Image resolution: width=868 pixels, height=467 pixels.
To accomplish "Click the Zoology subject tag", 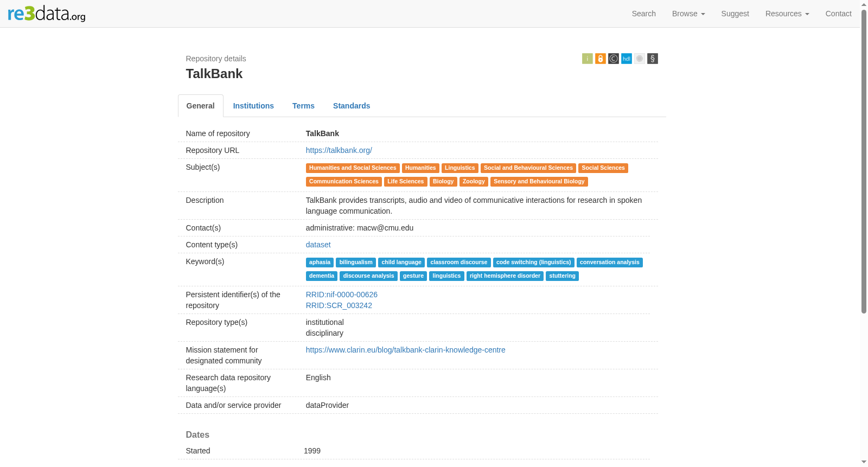I will [x=474, y=182].
